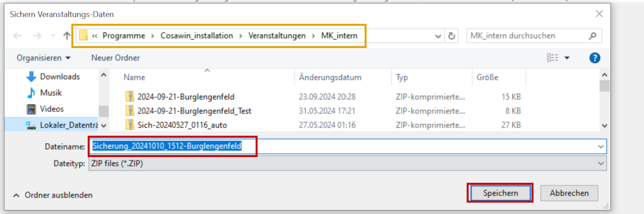This screenshot has width=644, height=214.
Task: Open help via blue question mark
Action: coord(594,58)
